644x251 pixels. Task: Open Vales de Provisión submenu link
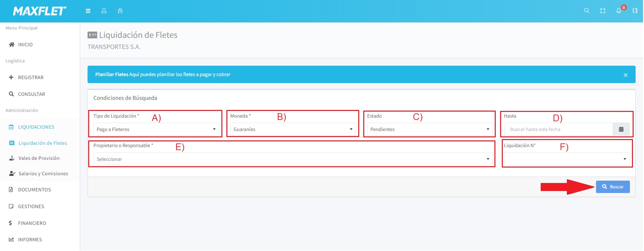[39, 158]
